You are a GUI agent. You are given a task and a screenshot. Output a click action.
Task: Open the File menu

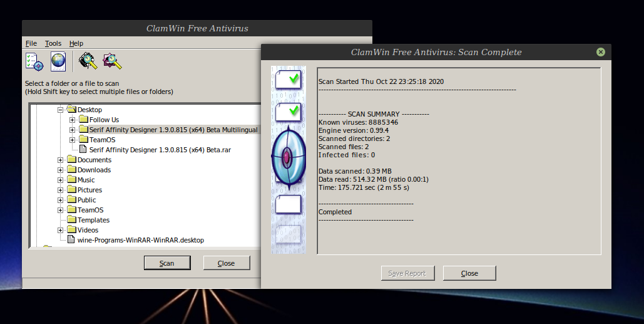[31, 43]
